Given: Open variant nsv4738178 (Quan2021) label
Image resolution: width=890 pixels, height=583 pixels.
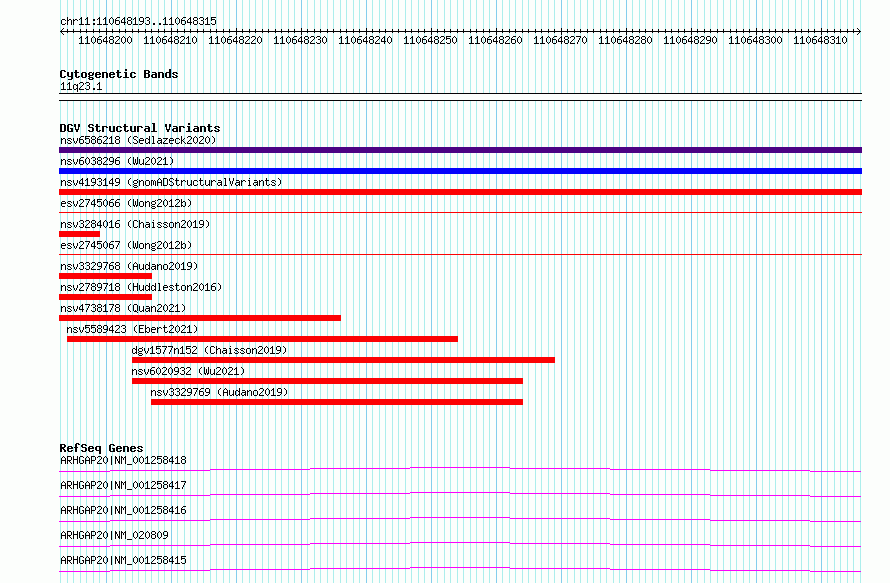Looking at the screenshot, I should [123, 308].
